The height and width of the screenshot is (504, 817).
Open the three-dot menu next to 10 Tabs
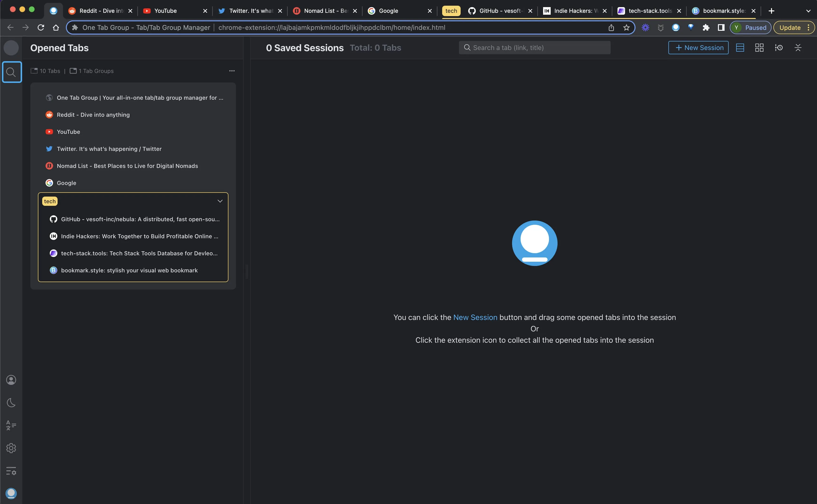232,71
